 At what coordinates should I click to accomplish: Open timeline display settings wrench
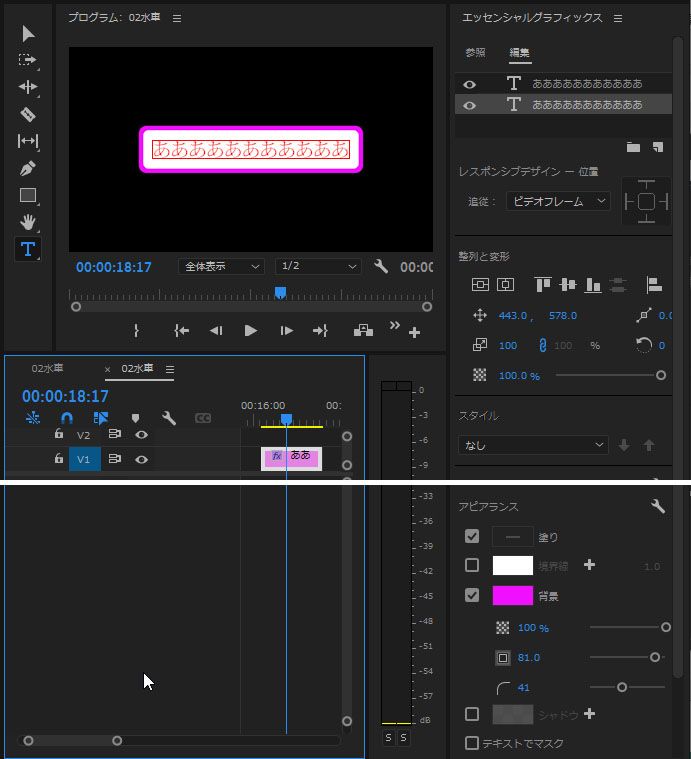tap(168, 418)
